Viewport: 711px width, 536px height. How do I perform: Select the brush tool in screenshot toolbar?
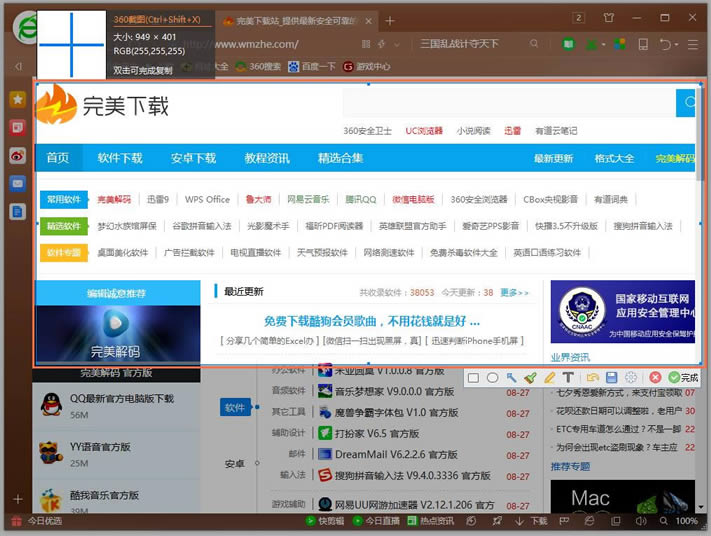(x=530, y=378)
